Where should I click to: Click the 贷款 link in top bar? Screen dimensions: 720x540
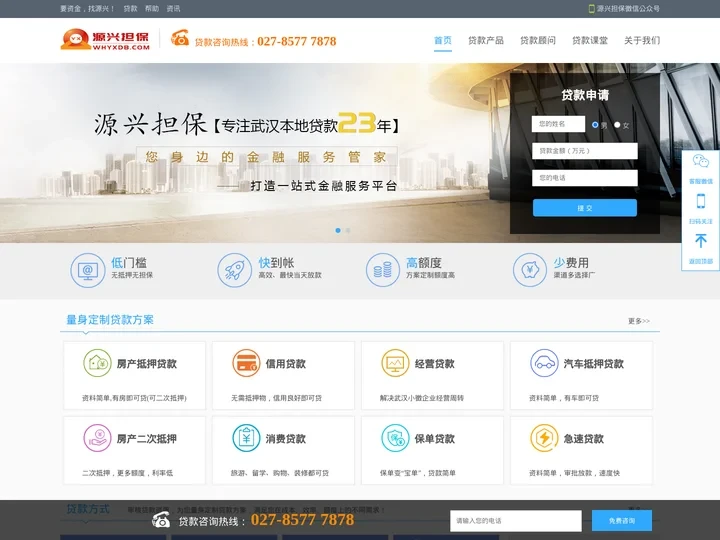pos(130,9)
